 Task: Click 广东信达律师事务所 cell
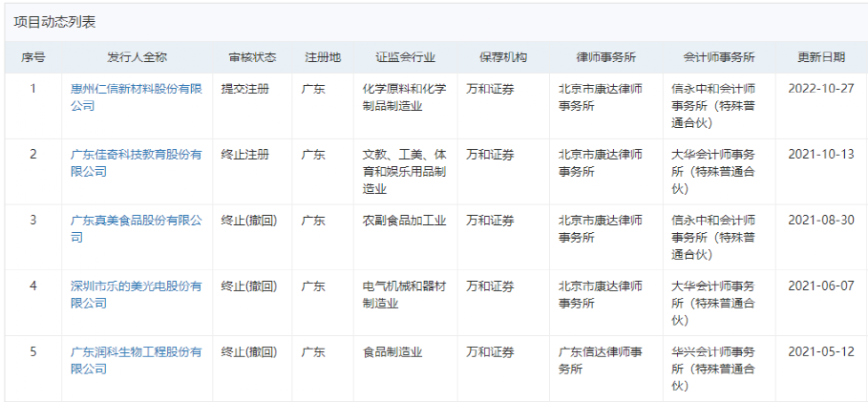[601, 361]
